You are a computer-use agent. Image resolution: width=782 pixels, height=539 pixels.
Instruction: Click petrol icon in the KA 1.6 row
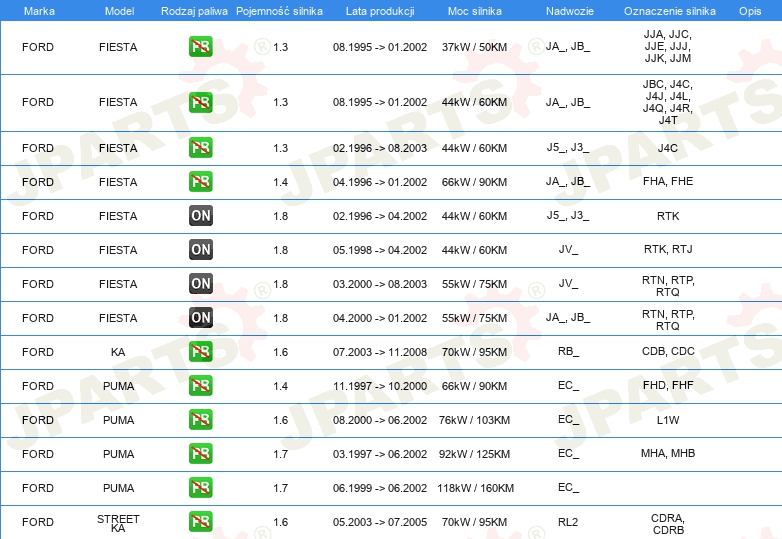coord(200,352)
